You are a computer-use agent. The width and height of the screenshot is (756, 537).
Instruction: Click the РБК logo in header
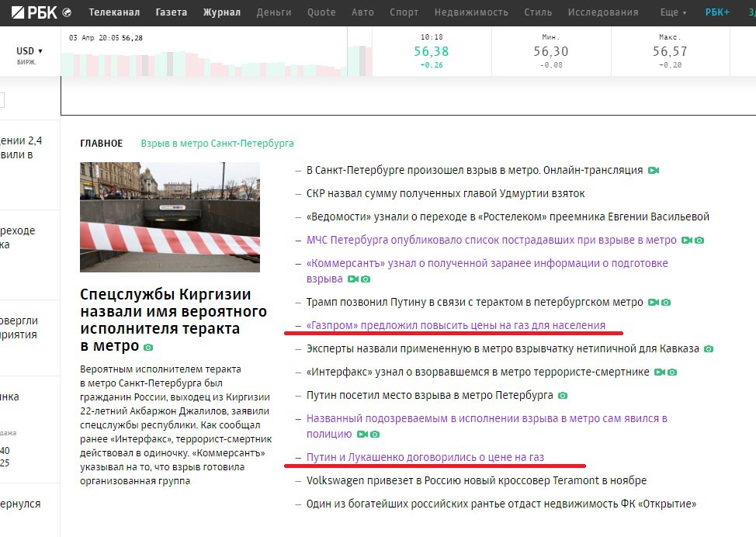pyautogui.click(x=34, y=12)
